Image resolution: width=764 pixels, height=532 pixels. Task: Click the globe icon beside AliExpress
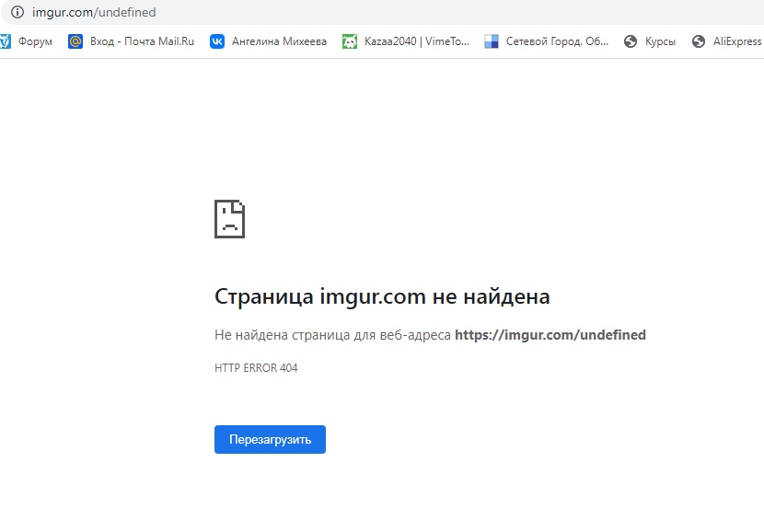click(x=699, y=41)
